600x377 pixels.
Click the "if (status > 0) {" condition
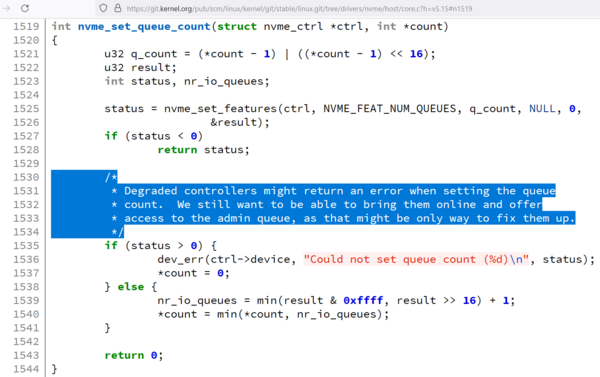[161, 246]
